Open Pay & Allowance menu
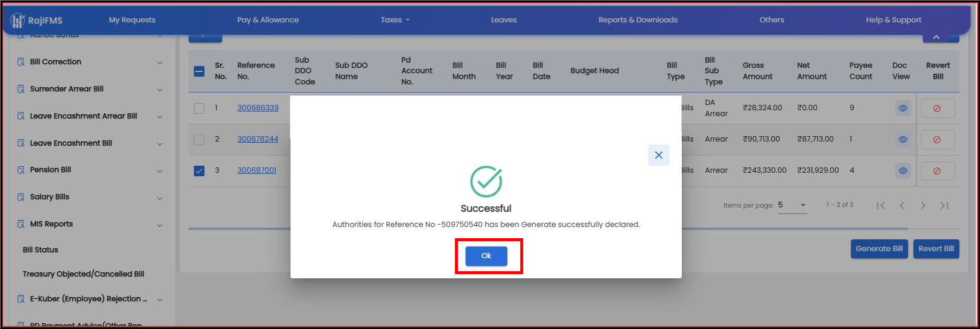980x329 pixels. coord(268,20)
